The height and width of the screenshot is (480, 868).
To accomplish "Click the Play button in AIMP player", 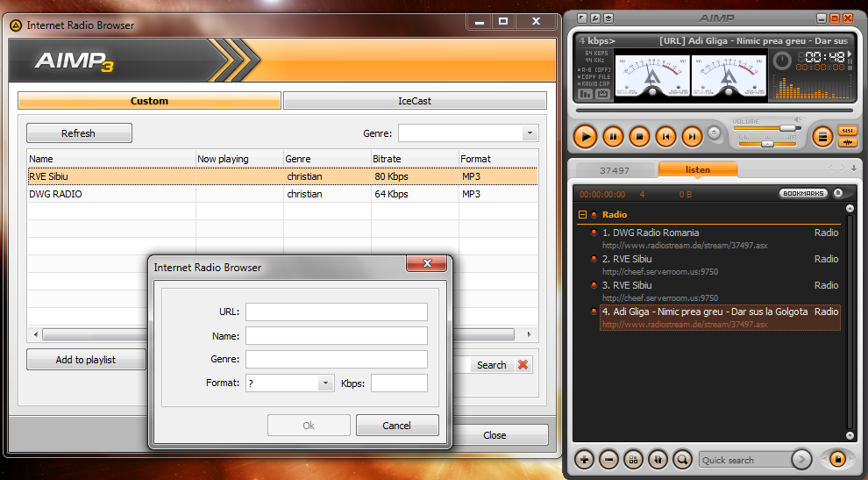I will coord(585,136).
